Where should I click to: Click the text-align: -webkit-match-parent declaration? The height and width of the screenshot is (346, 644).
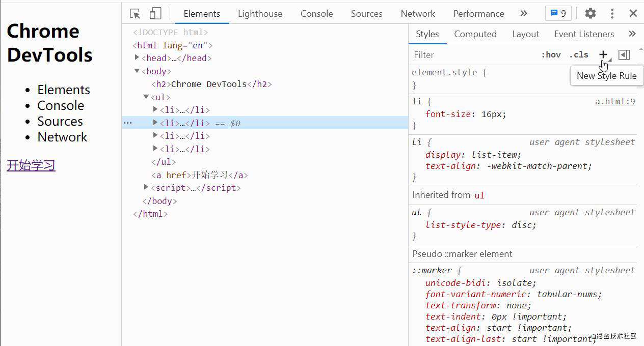(x=509, y=166)
